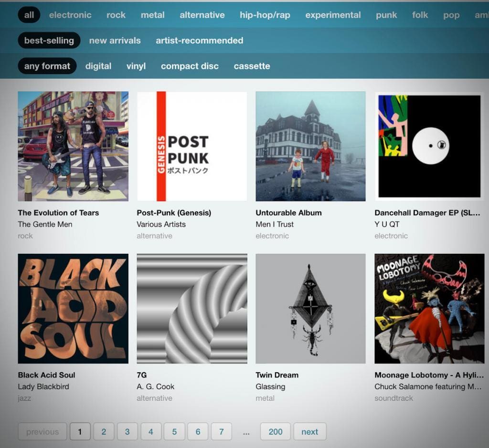489x448 pixels.
Task: Open Black Acid Soul album cover
Action: coord(73,308)
